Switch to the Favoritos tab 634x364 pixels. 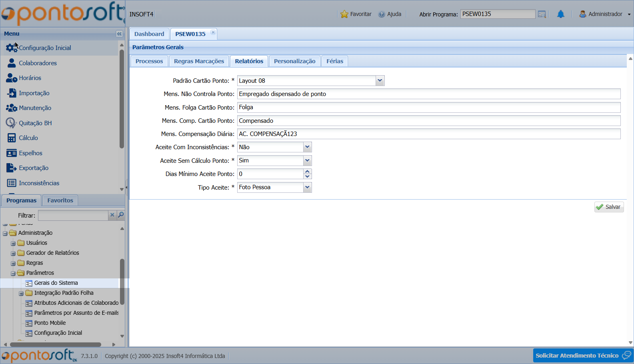click(60, 200)
